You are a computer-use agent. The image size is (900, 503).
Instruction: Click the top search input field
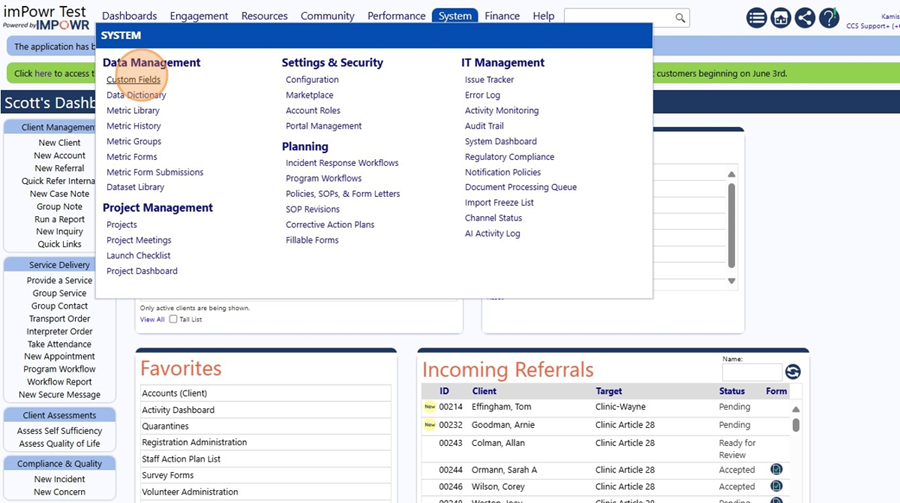click(618, 18)
